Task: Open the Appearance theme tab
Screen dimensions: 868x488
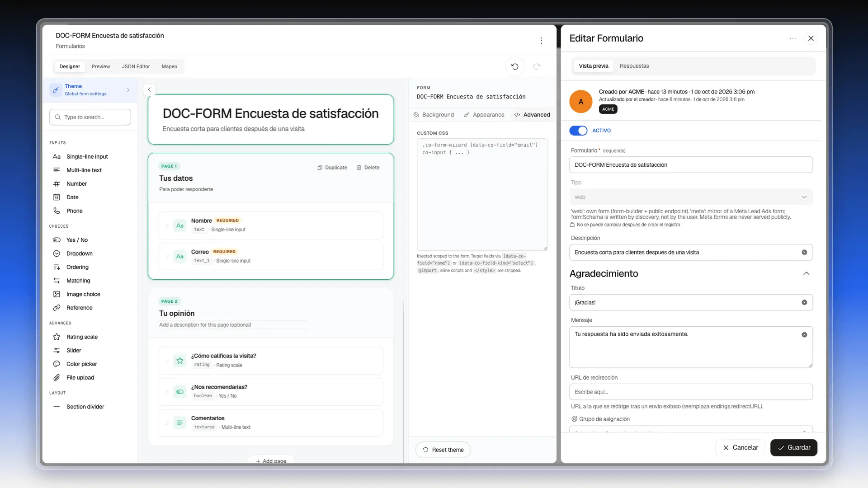Action: (484, 115)
